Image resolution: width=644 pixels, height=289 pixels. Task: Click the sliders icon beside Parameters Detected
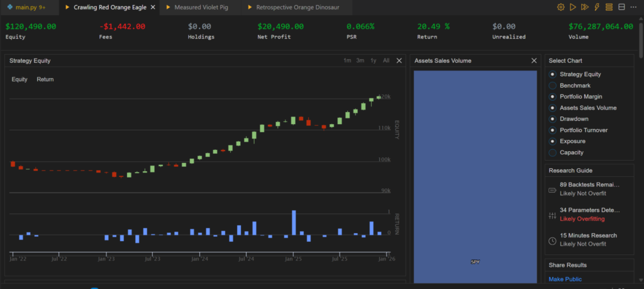(552, 215)
